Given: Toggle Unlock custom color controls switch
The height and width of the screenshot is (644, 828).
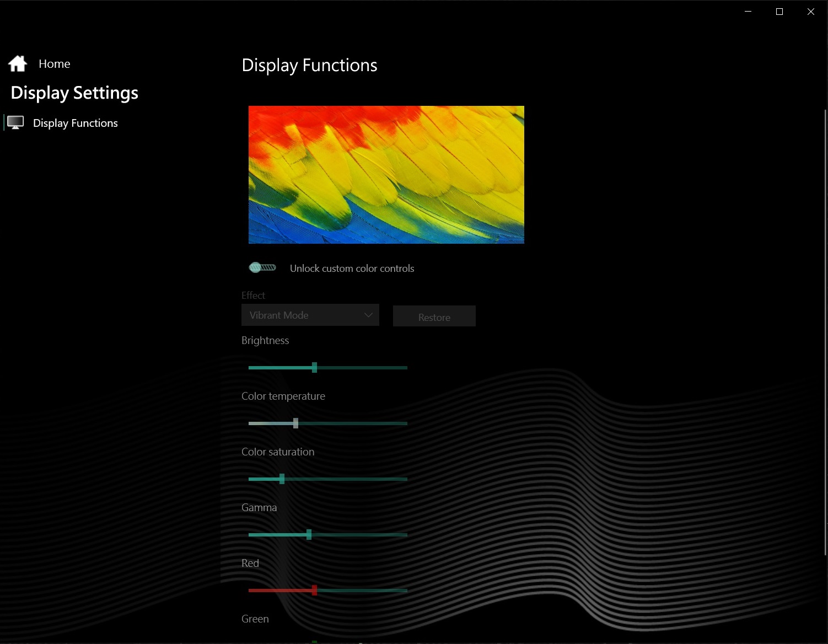Looking at the screenshot, I should pyautogui.click(x=262, y=267).
